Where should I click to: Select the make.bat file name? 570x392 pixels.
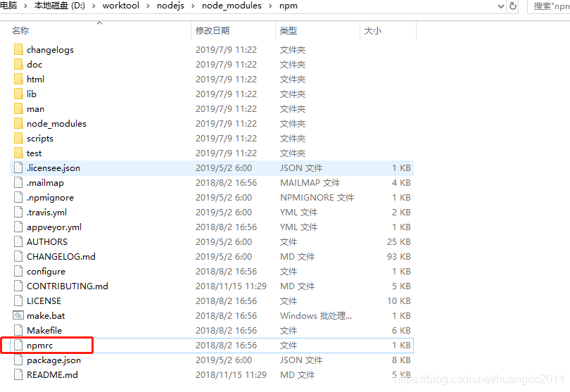point(46,315)
